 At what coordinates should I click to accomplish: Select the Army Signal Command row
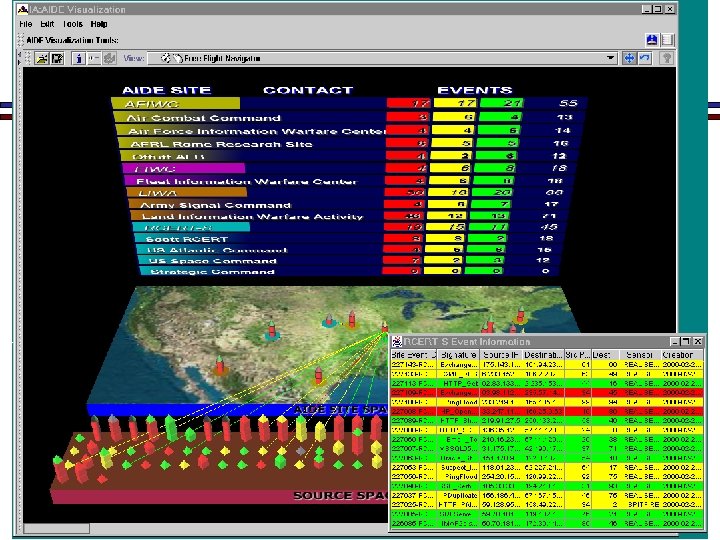[x=349, y=204]
